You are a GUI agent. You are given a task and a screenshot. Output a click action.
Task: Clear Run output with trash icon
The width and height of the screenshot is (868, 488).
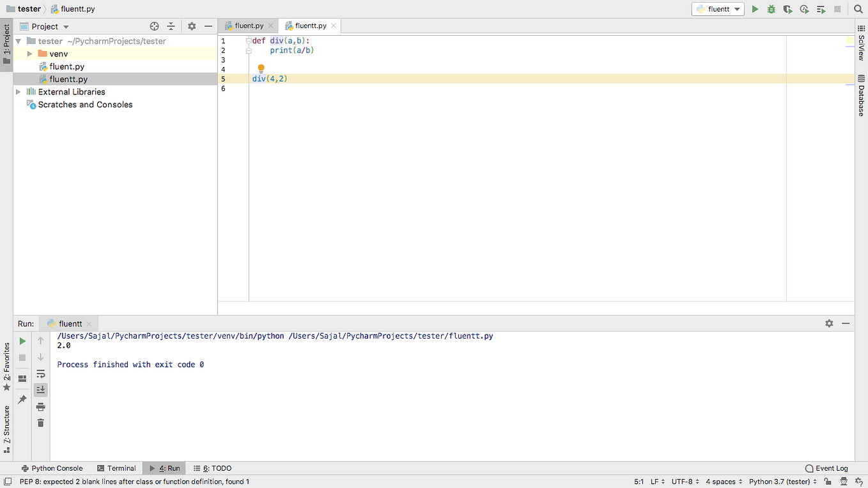coord(40,422)
